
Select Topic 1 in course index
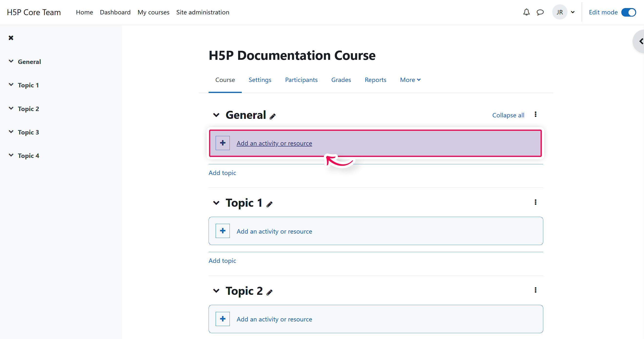click(28, 85)
